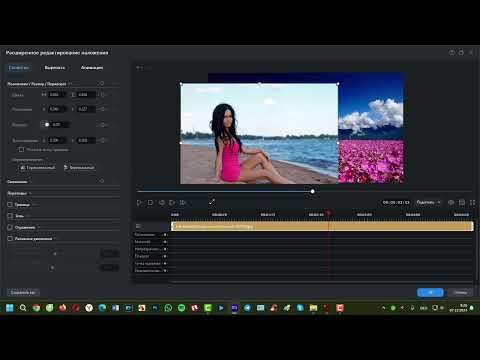Toggle keyframe on the Масштаб timeline row
480x360 pixels.
tap(165, 242)
